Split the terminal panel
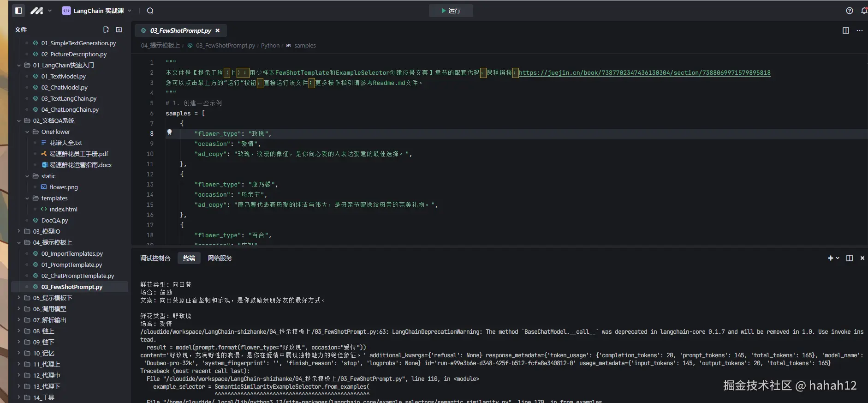868x403 pixels. [850, 258]
